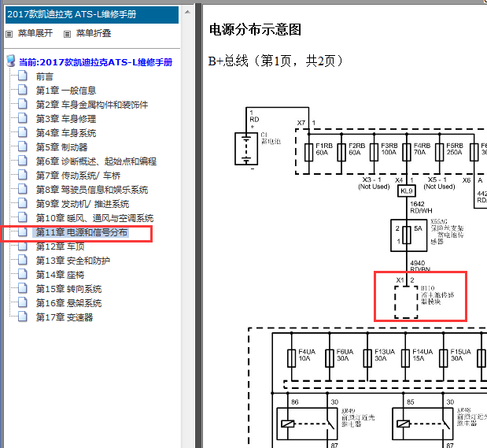Click the 菜单展开 expand-menu icon
The height and width of the screenshot is (448, 487).
pyautogui.click(x=9, y=34)
